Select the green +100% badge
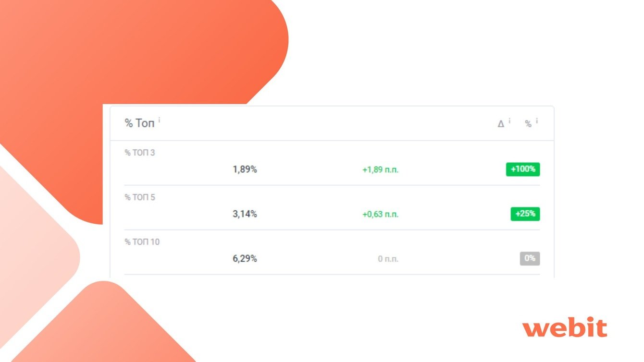 pyautogui.click(x=523, y=169)
